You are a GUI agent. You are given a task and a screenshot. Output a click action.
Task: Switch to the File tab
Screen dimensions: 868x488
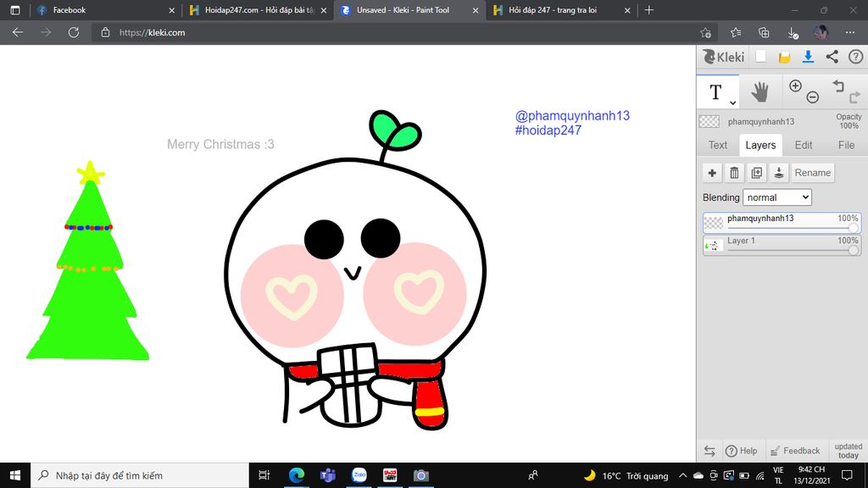pos(846,145)
